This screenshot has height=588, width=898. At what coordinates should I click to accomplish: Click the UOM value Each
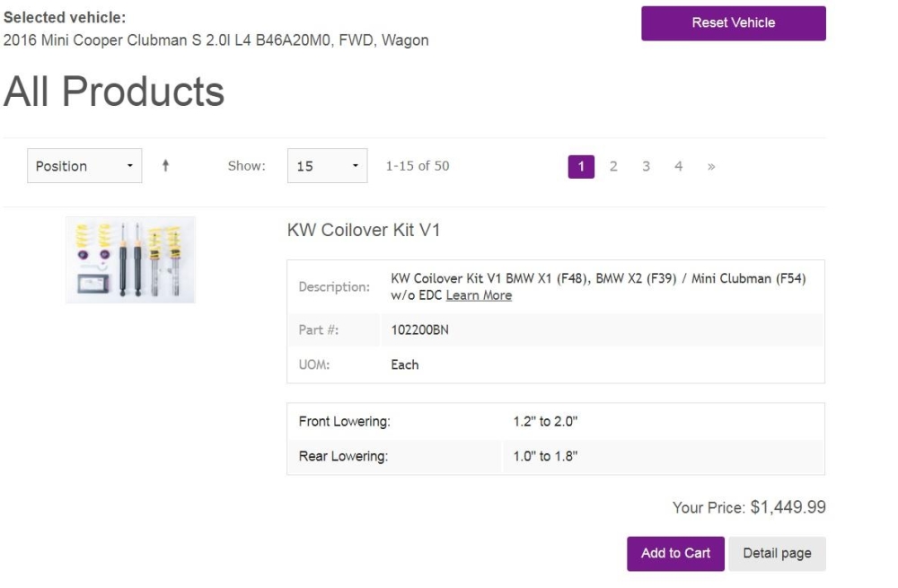click(x=405, y=364)
